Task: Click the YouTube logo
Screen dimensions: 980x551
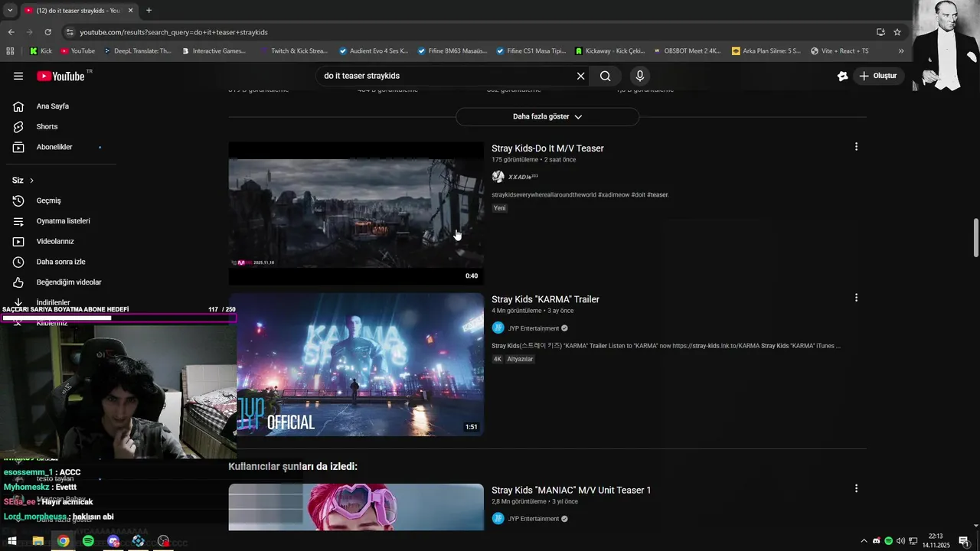Action: pyautogui.click(x=61, y=76)
